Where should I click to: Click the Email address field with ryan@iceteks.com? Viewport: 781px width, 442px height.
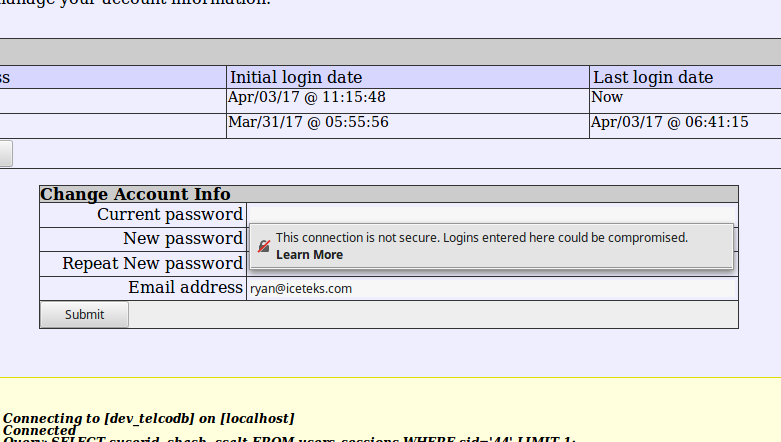(x=492, y=289)
